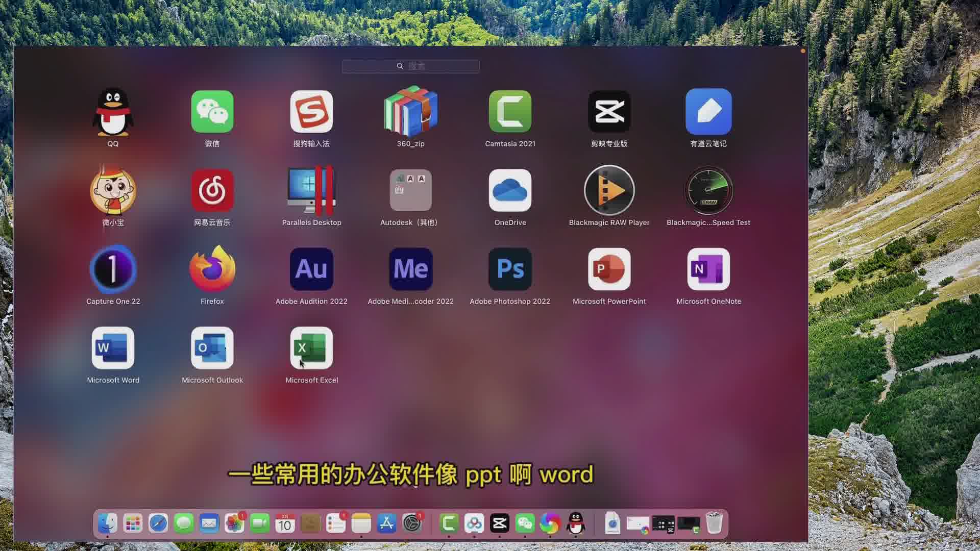Open Microsoft Word

coord(113,348)
